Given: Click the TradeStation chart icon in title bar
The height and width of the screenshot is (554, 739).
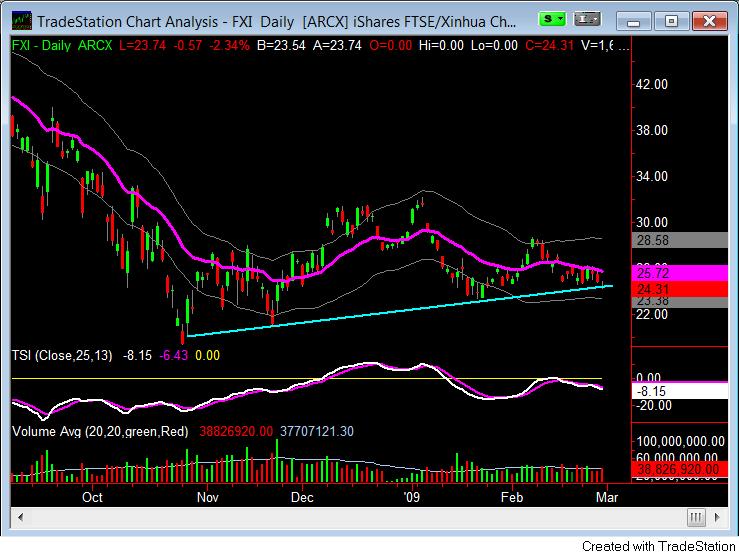Looking at the screenshot, I should tap(22, 21).
